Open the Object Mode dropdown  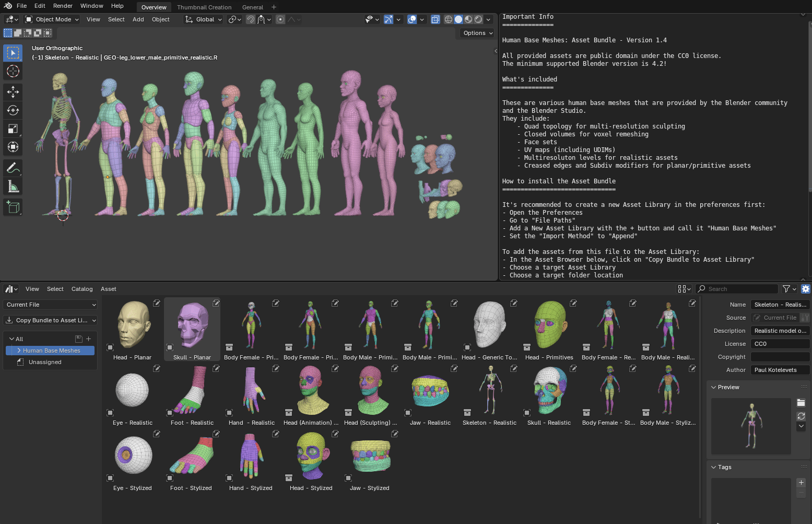click(x=52, y=19)
